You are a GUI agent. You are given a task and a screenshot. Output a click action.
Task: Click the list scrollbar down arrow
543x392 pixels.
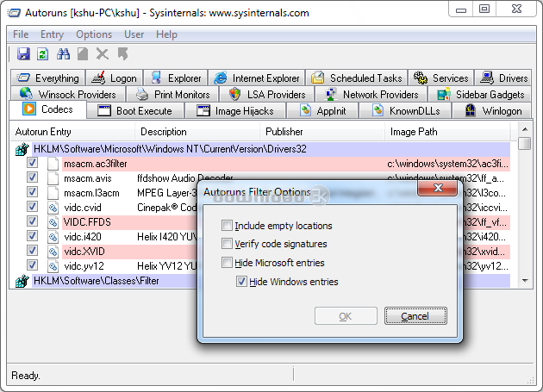tap(525, 281)
